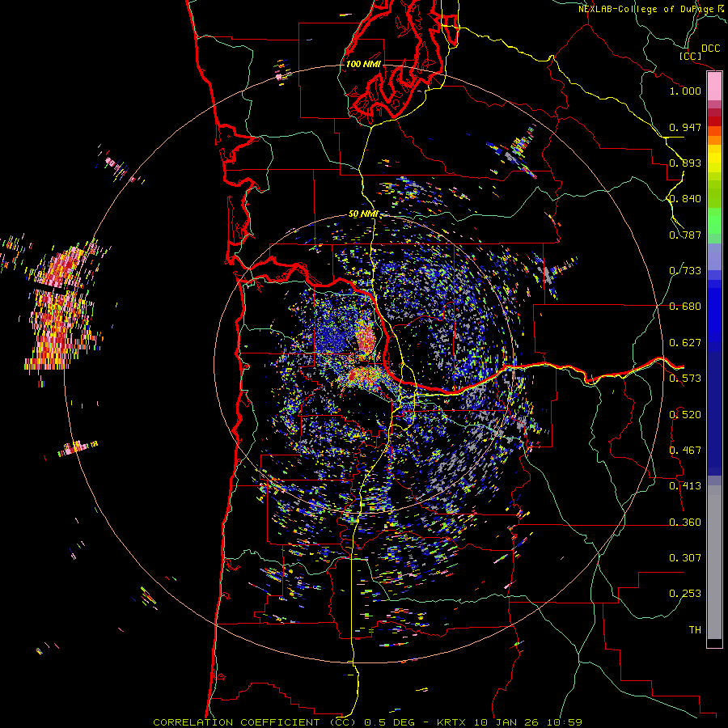Click the 0.253 color scale value
This screenshot has width=728, height=728.
tap(685, 594)
